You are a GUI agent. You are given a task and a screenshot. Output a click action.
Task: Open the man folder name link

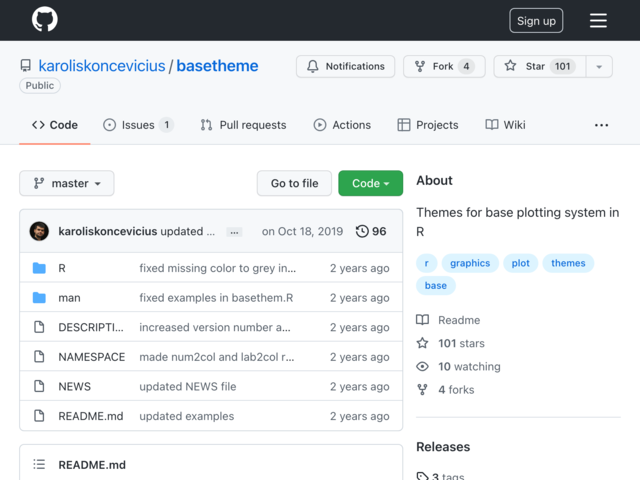pyautogui.click(x=69, y=298)
